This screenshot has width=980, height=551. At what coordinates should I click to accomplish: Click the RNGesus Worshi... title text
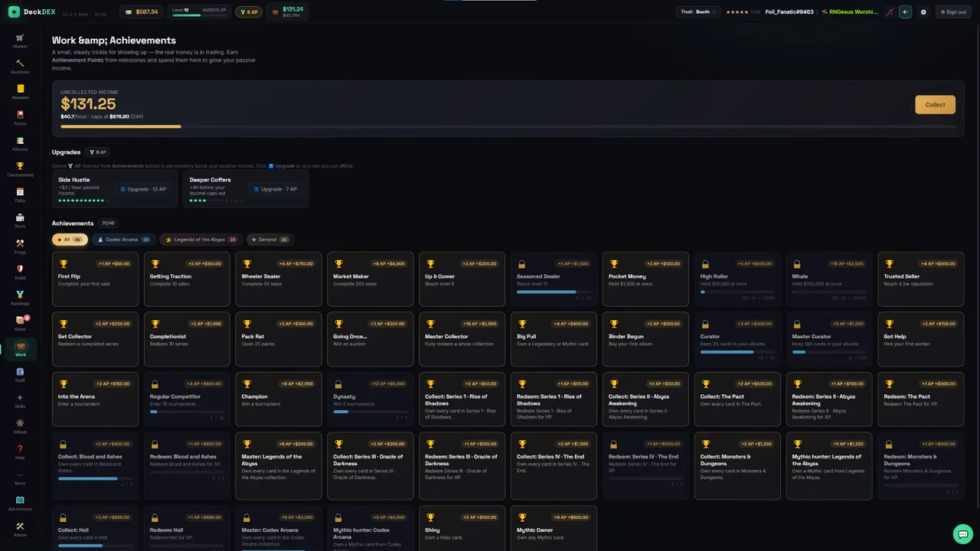click(x=852, y=11)
